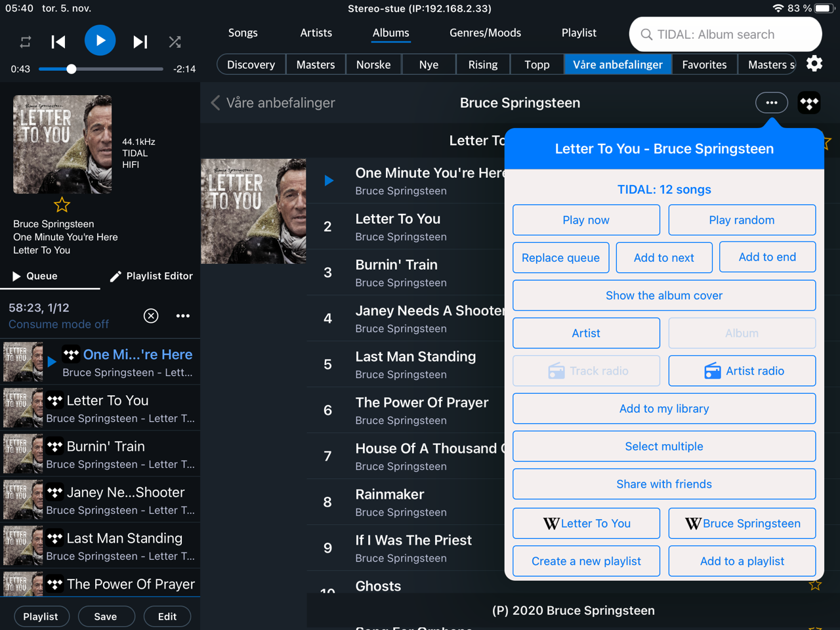Select the Nye category

click(x=429, y=64)
